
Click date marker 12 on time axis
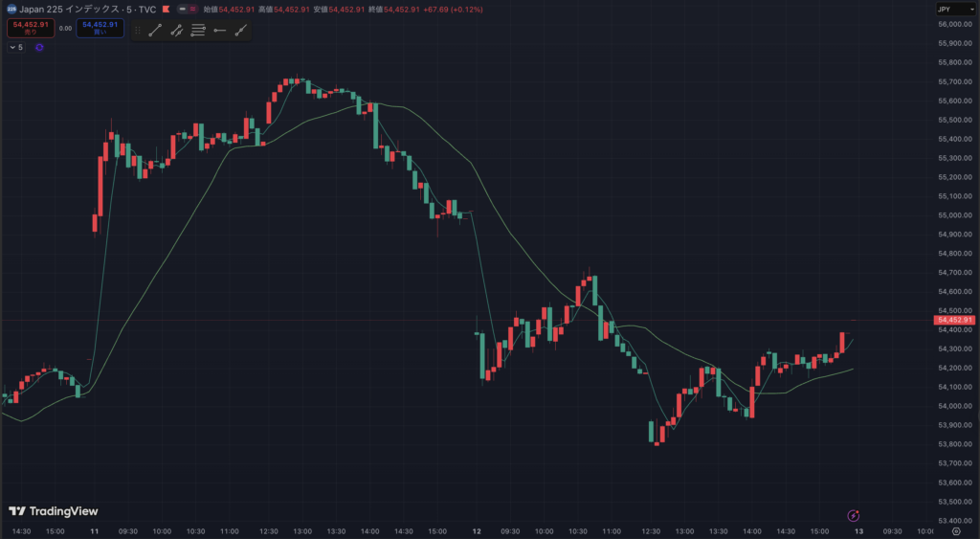tap(477, 530)
